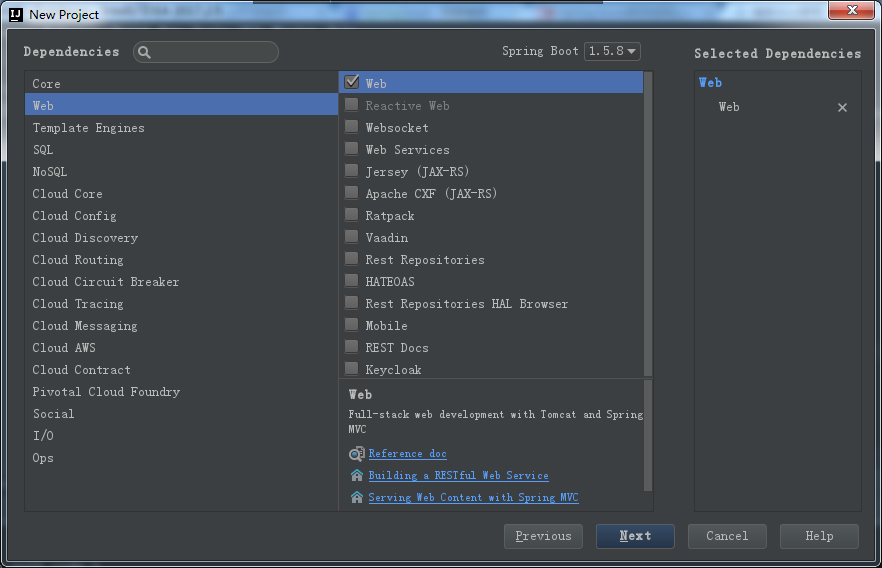Open Building a RESTful Web Service link
Screen dimensions: 882x568
pos(458,475)
